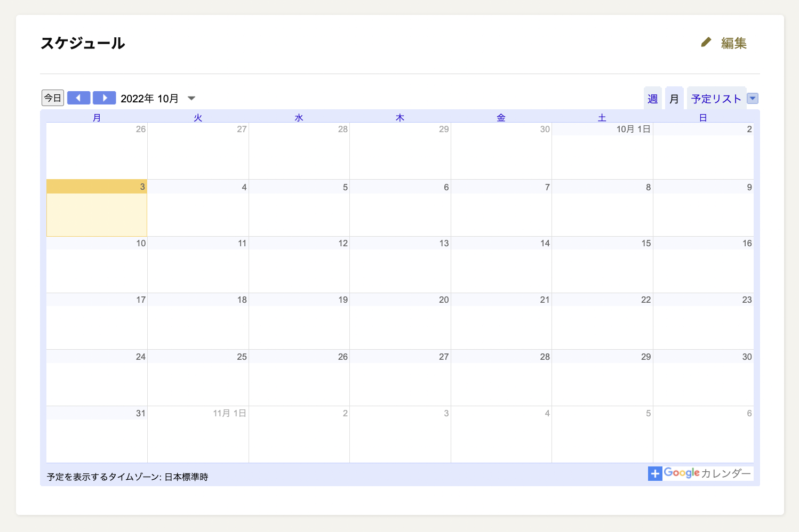This screenshot has height=532, width=799.
Task: Open the 2022年 10月 date picker dropdown
Action: [191, 99]
